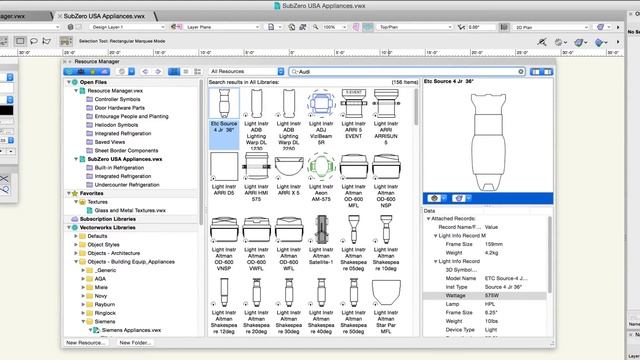Open the All Resources type dropdown
Screen dimensions: 640x360
pyautogui.click(x=247, y=71)
